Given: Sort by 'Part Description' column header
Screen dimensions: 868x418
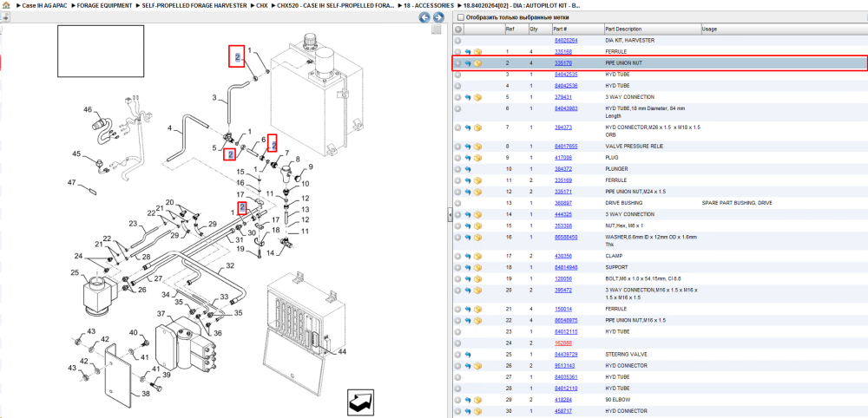Looking at the screenshot, I should click(623, 29).
